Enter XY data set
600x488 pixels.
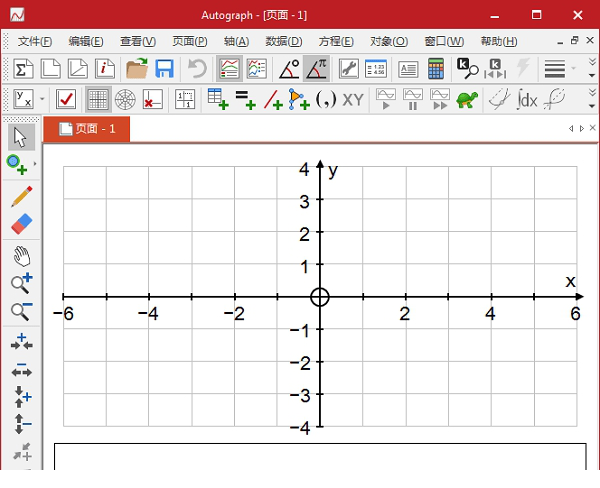point(353,100)
